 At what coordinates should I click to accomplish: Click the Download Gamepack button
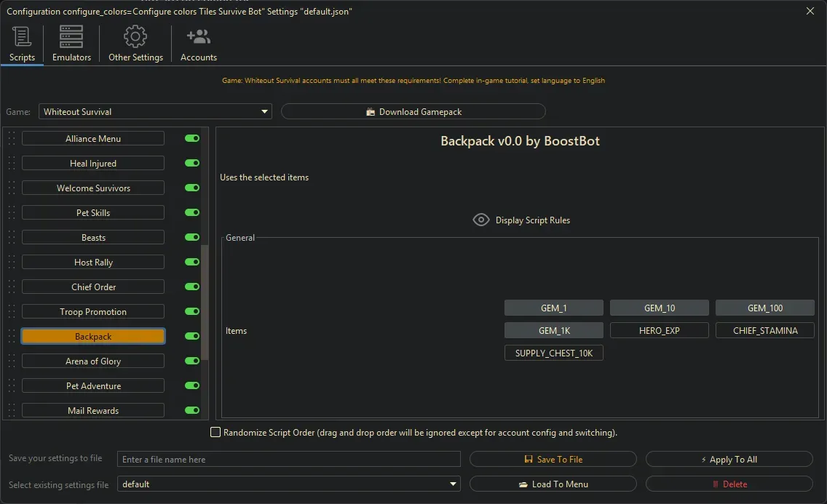(413, 112)
